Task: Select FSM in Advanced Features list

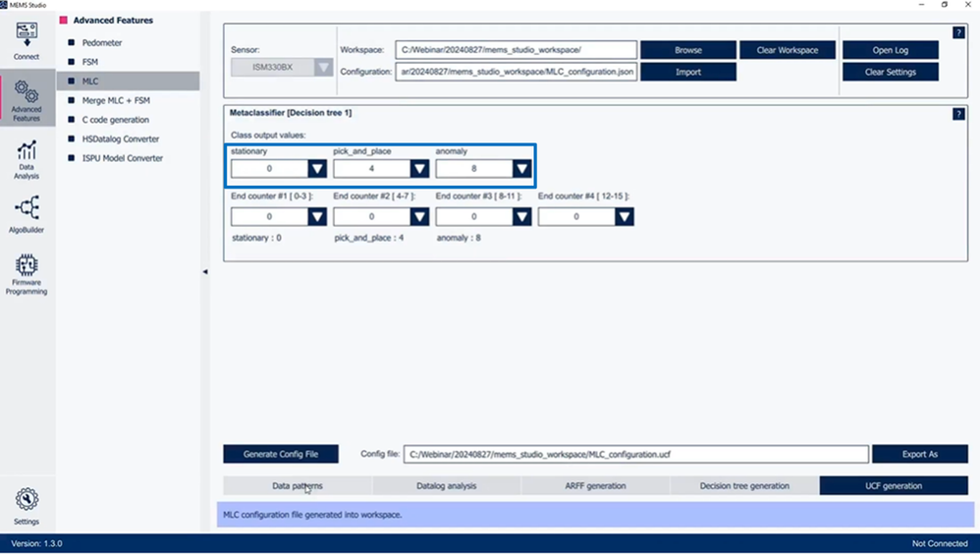Action: click(90, 62)
